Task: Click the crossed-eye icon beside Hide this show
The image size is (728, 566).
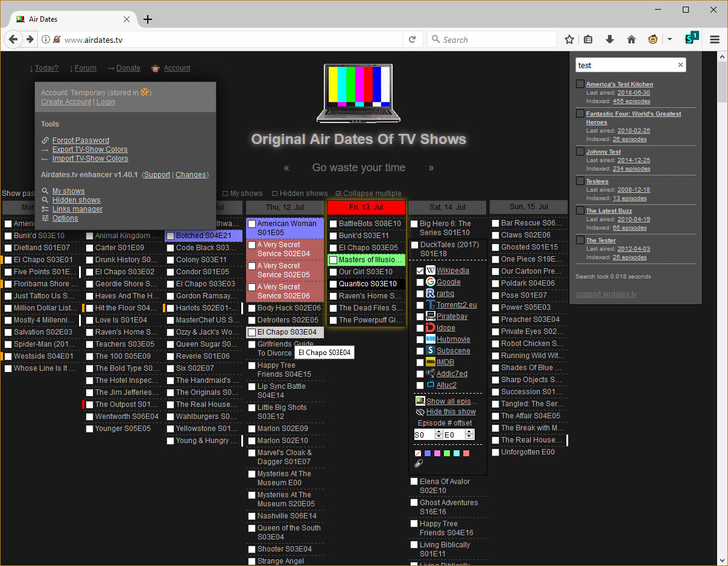Action: click(x=420, y=412)
